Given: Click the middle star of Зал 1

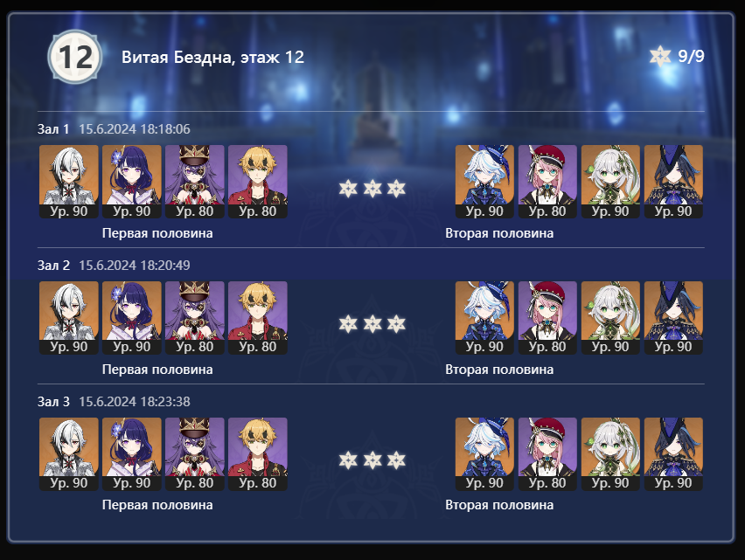Looking at the screenshot, I should (x=372, y=189).
